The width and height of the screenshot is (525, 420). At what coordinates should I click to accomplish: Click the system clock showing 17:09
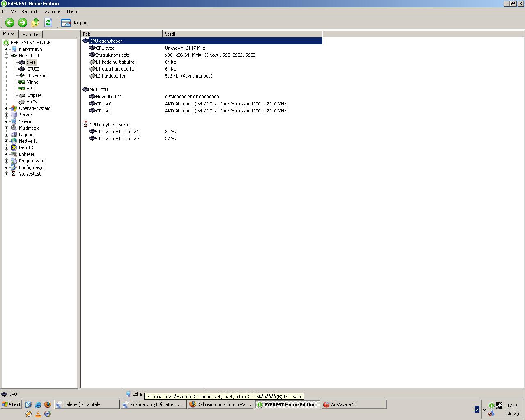pyautogui.click(x=513, y=406)
